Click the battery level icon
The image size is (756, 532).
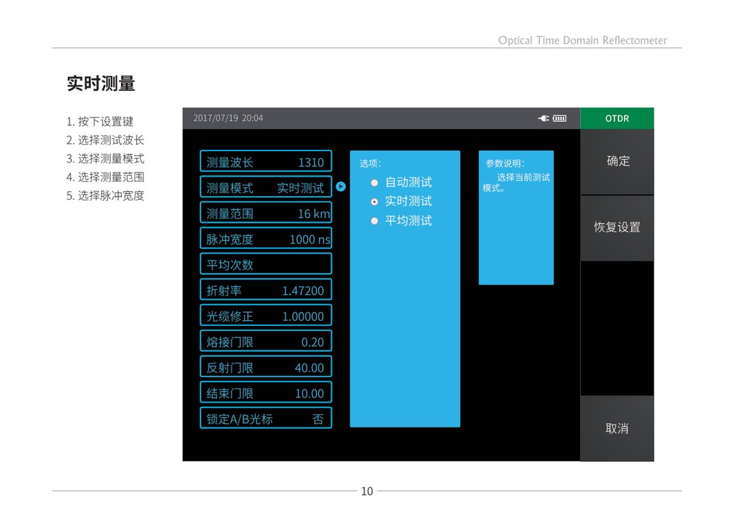559,118
